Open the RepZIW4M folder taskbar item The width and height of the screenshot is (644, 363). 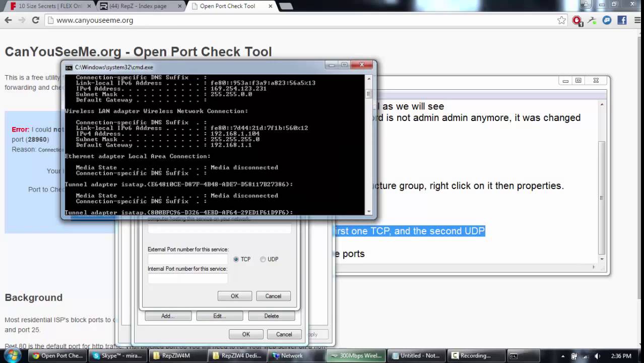coord(177,355)
